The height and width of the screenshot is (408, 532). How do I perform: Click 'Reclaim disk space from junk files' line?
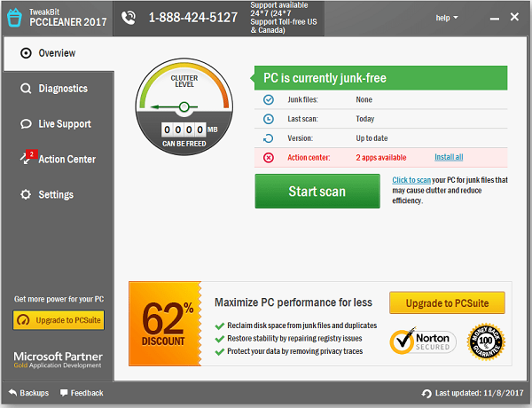pyautogui.click(x=301, y=326)
